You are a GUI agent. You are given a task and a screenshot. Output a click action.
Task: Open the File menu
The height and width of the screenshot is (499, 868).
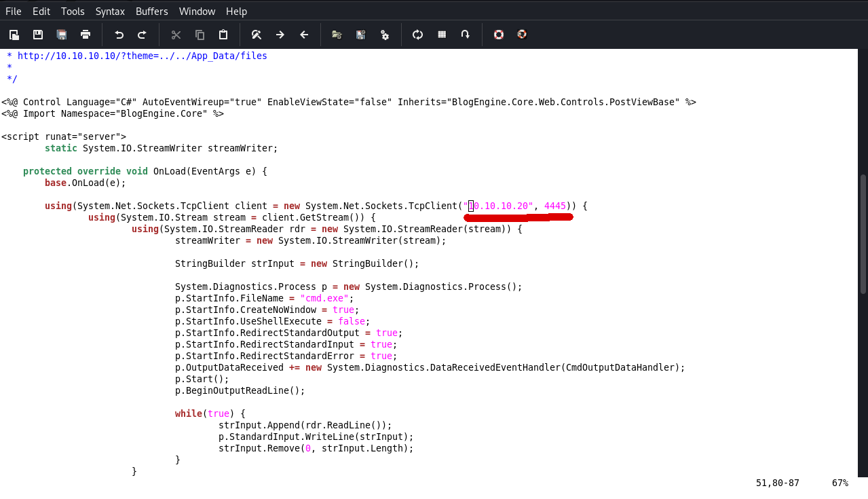tap(14, 12)
